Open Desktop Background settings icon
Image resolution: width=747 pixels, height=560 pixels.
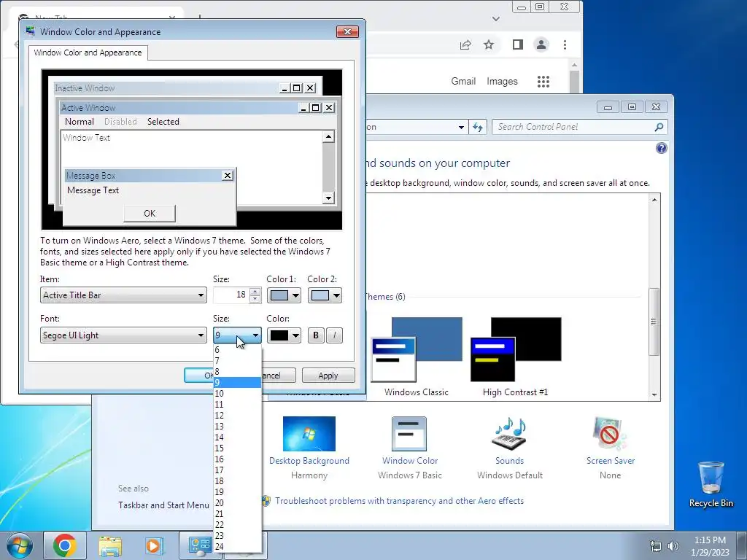(309, 435)
